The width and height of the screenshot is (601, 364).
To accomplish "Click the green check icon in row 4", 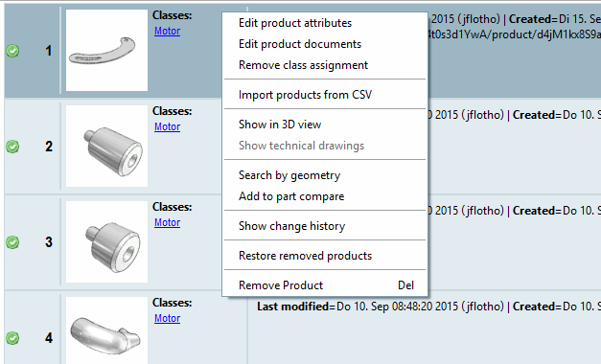I will pyautogui.click(x=12, y=338).
